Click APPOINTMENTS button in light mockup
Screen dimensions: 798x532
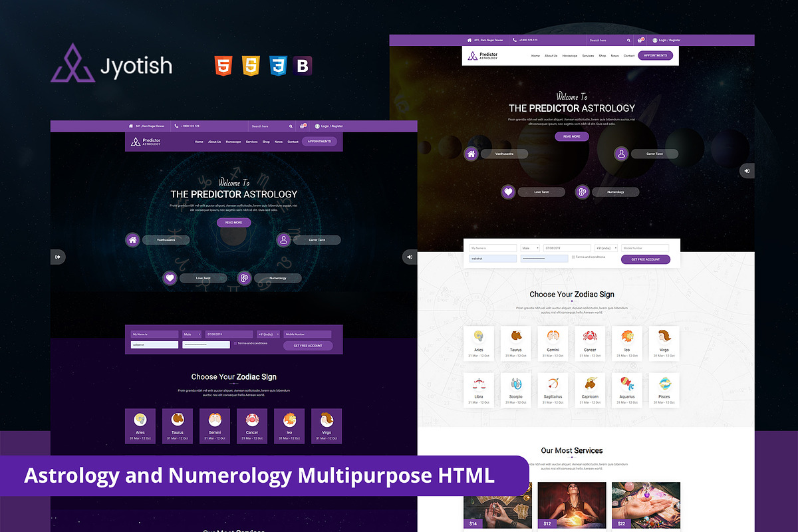[x=655, y=56]
